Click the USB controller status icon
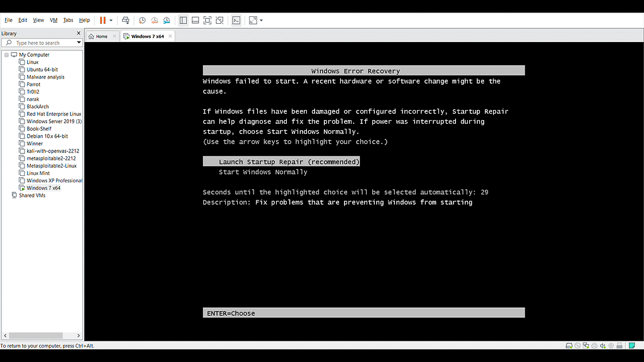Image resolution: width=644 pixels, height=362 pixels. click(611, 346)
